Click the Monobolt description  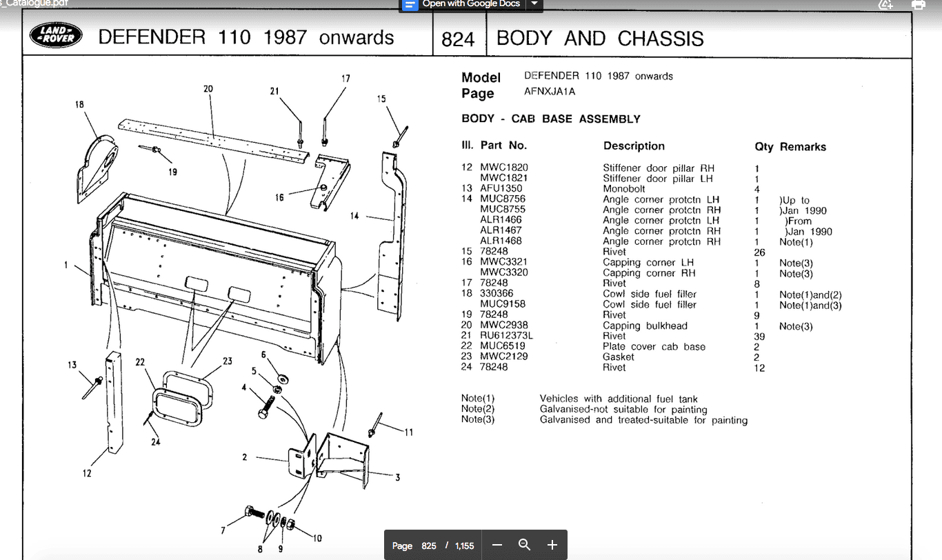pos(624,189)
